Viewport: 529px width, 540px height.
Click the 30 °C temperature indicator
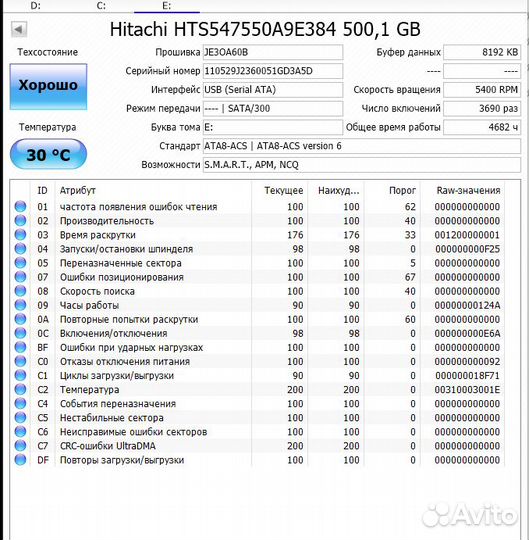(48, 154)
